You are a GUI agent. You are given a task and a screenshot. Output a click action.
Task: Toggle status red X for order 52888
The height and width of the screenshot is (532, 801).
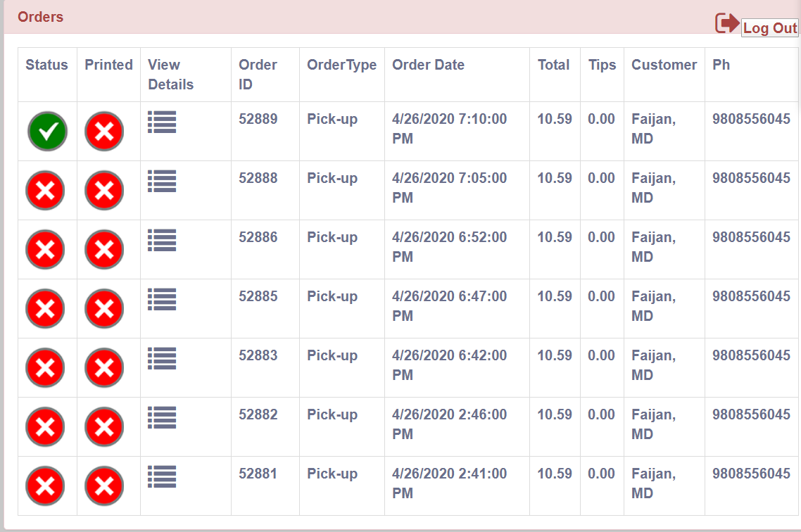[x=46, y=191]
